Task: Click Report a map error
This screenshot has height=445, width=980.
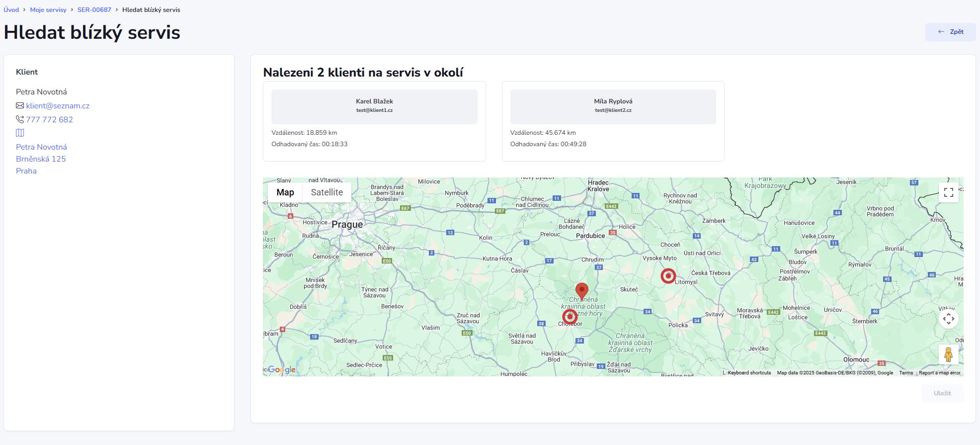Action: pos(939,373)
